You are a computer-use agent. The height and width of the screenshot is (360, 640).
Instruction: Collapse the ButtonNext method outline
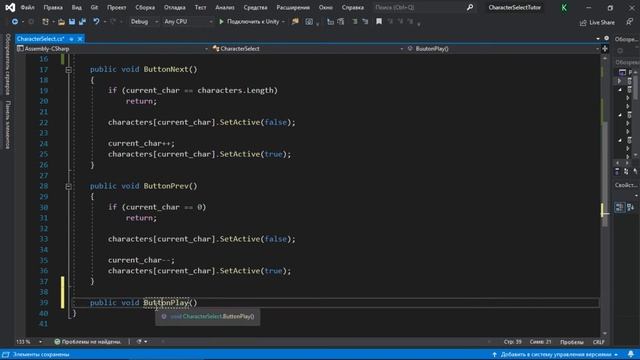69,70
